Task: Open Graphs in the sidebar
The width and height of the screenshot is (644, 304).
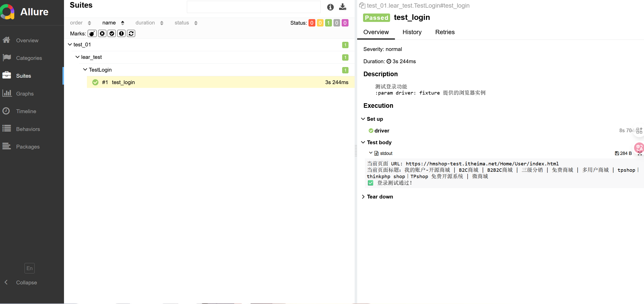Action: click(25, 94)
